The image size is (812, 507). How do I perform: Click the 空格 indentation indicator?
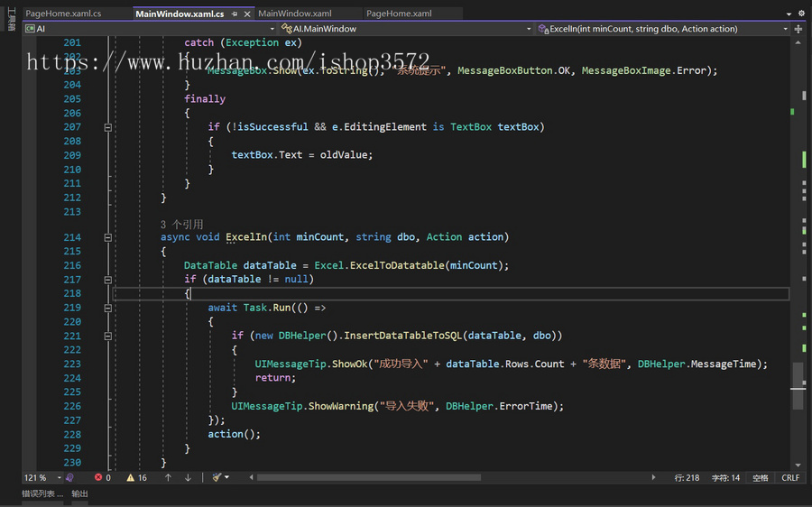761,477
